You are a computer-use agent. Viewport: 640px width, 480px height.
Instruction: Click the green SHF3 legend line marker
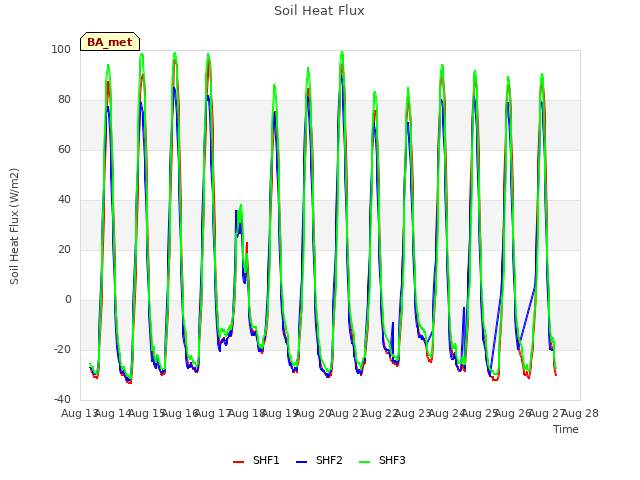tap(364, 462)
